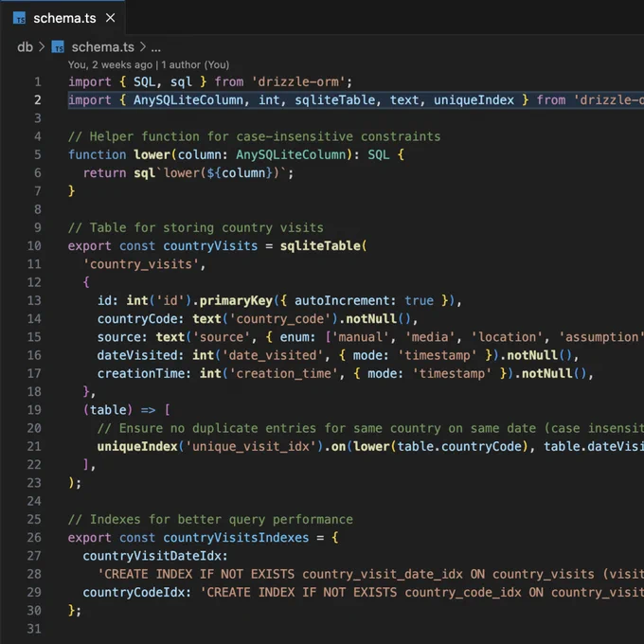The image size is (644, 644).
Task: Click the TypeScript icon in breadcrumb
Action: 58,47
